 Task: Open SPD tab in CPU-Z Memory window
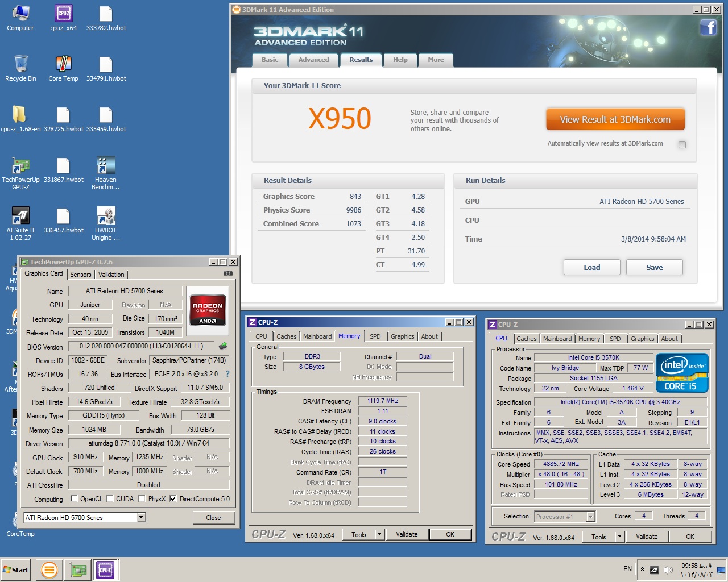pos(375,336)
